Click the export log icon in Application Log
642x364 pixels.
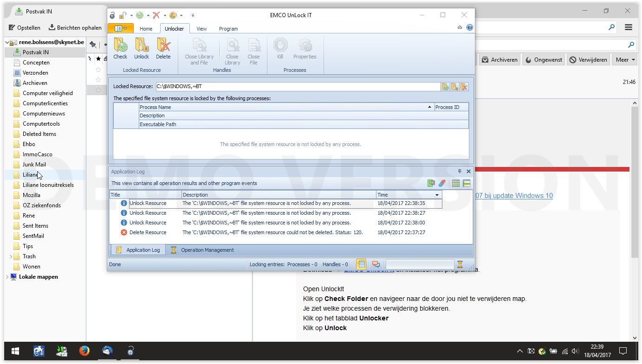click(x=431, y=183)
